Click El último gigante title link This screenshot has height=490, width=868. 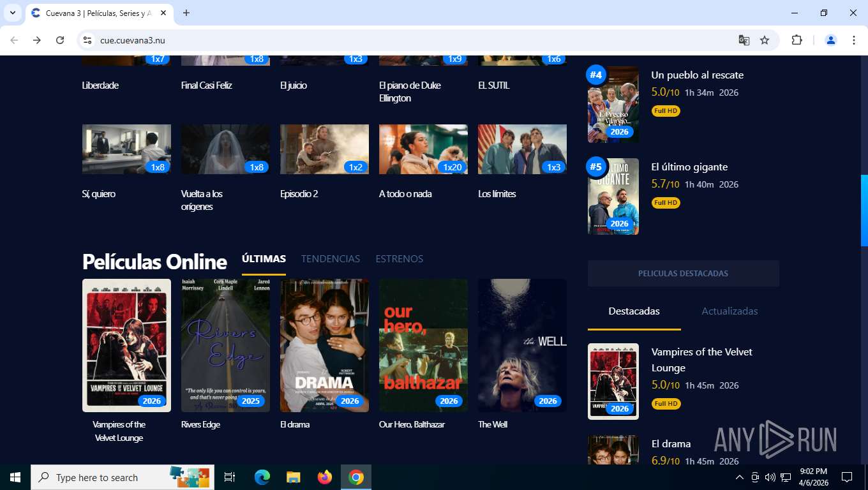click(x=689, y=167)
